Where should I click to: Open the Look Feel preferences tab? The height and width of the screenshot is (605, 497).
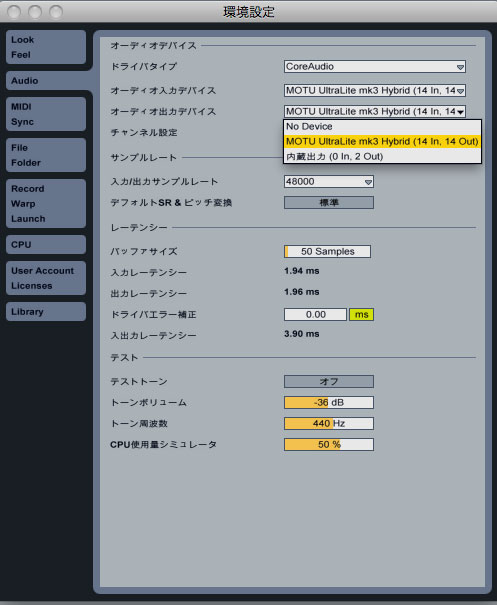(x=46, y=47)
